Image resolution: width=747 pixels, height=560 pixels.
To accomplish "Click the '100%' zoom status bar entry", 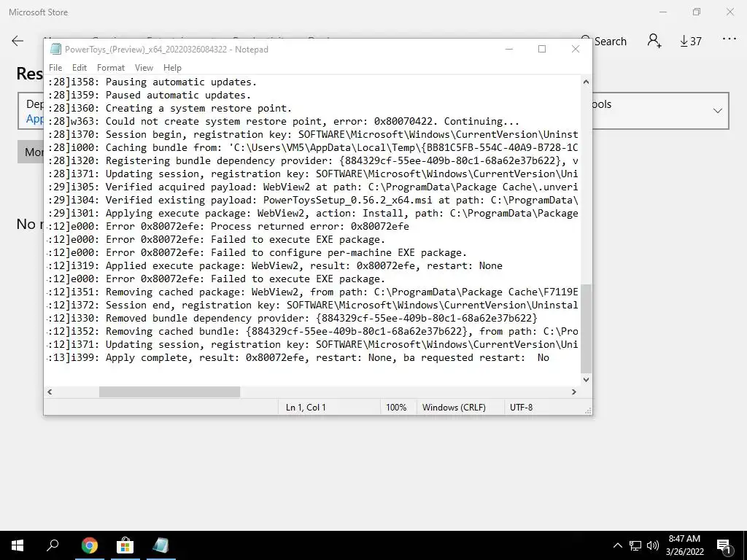I will [x=396, y=407].
